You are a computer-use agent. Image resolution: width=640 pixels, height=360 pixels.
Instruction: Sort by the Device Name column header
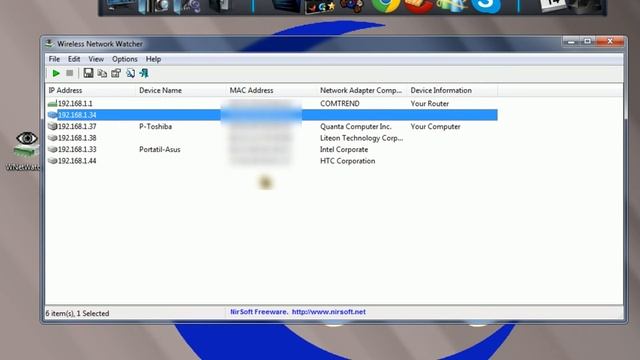pos(180,91)
